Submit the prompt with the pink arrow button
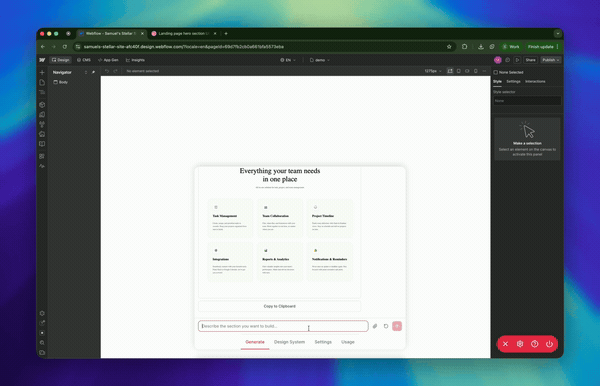600x386 pixels. [x=397, y=326]
